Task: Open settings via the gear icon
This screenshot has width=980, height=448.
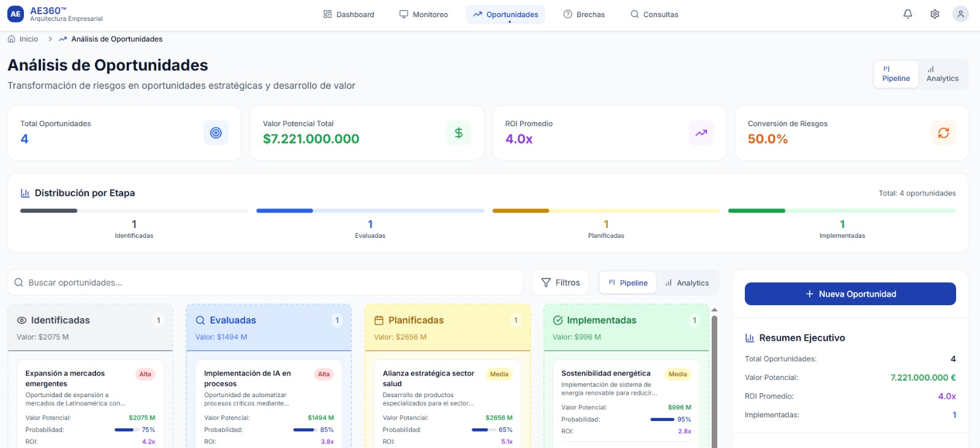Action: (x=935, y=14)
